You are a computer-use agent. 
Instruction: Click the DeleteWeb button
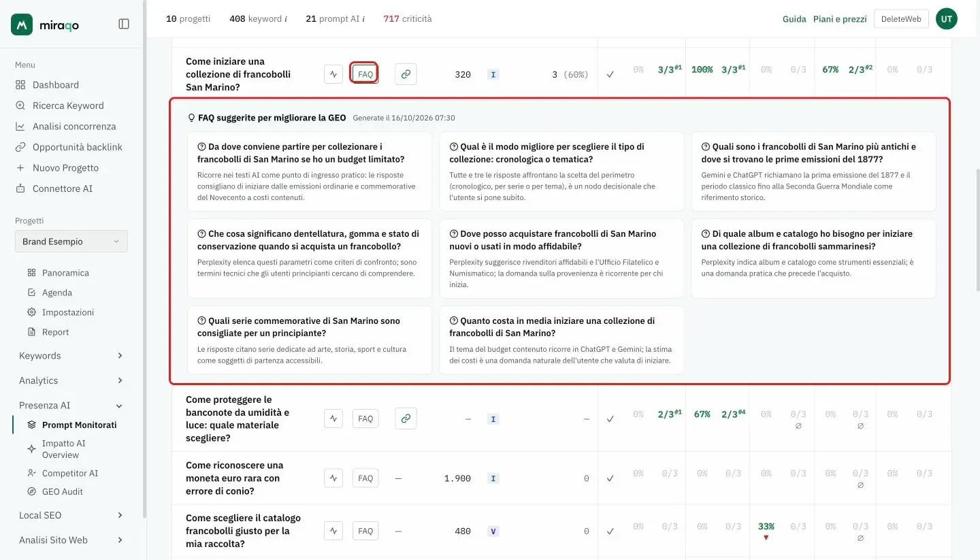tap(900, 19)
